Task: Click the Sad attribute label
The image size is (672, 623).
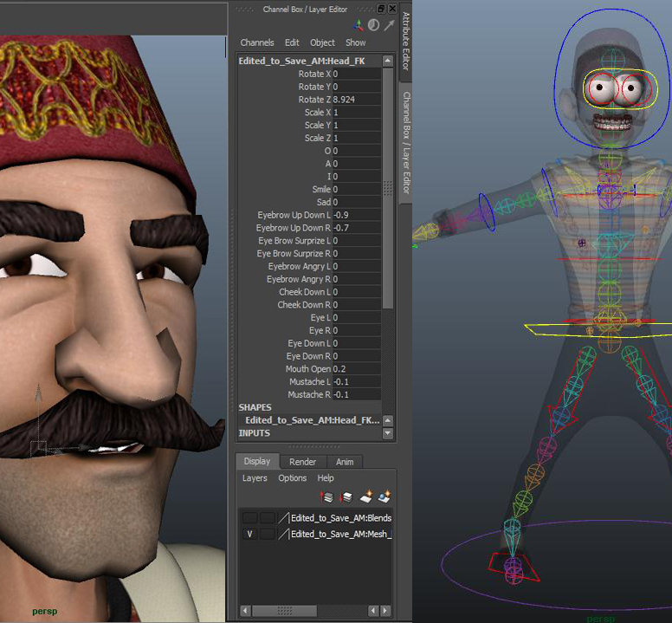Action: coord(324,202)
